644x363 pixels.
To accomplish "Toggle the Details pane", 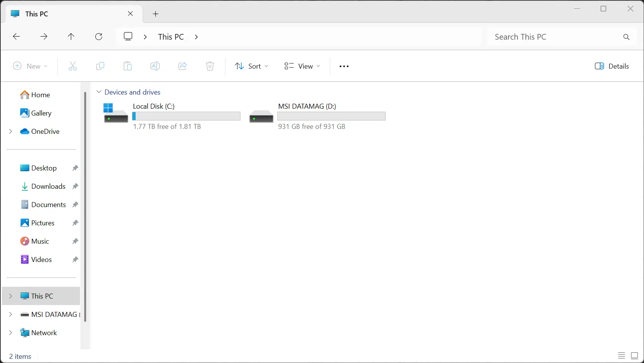I will 612,66.
